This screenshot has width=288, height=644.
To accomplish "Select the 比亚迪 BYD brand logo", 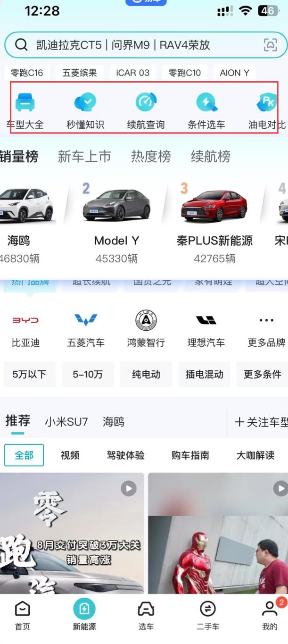I will [x=25, y=320].
